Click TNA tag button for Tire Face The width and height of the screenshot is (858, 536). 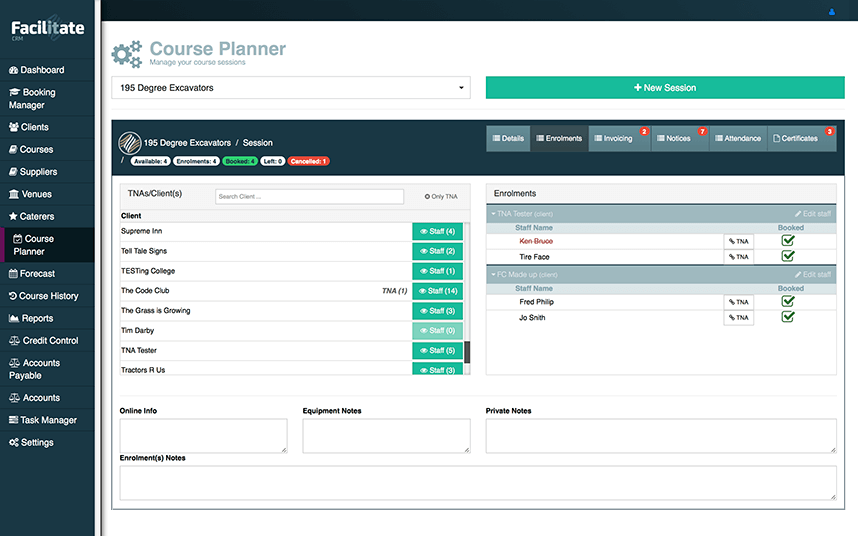click(x=738, y=257)
